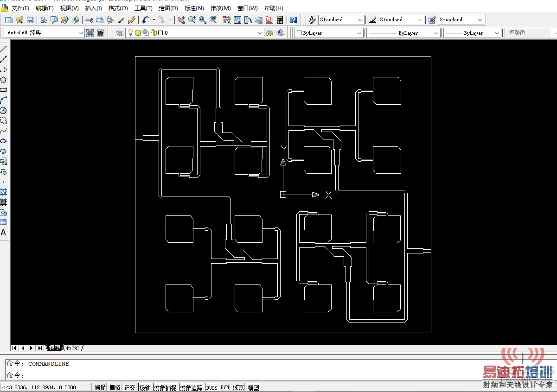
Task: Toggle 对象捕捉 object snap
Action: tap(165, 387)
